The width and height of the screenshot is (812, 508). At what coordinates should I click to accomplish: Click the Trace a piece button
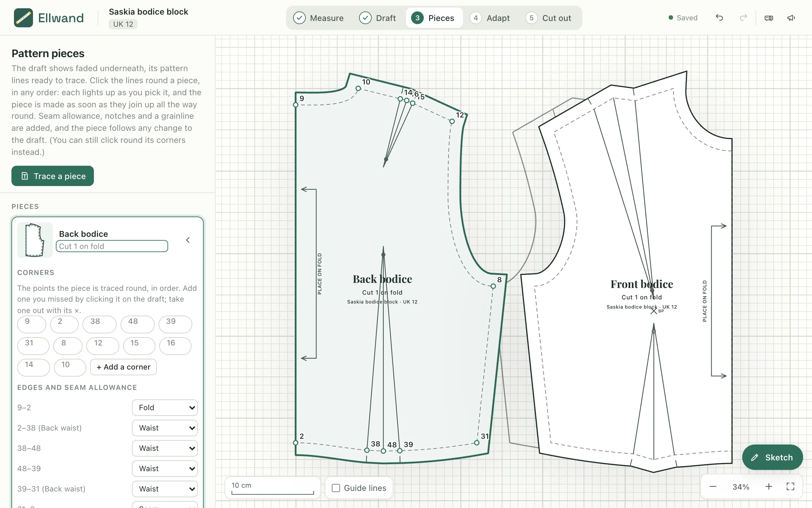pyautogui.click(x=53, y=176)
